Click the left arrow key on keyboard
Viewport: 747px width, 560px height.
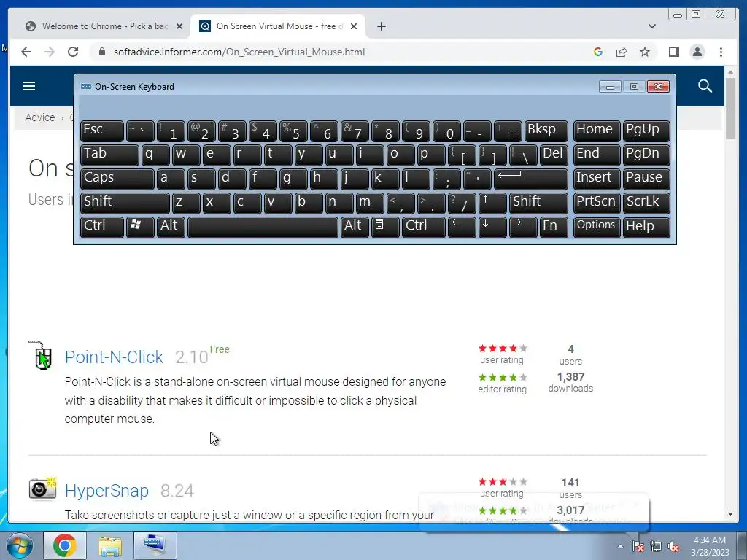click(462, 226)
